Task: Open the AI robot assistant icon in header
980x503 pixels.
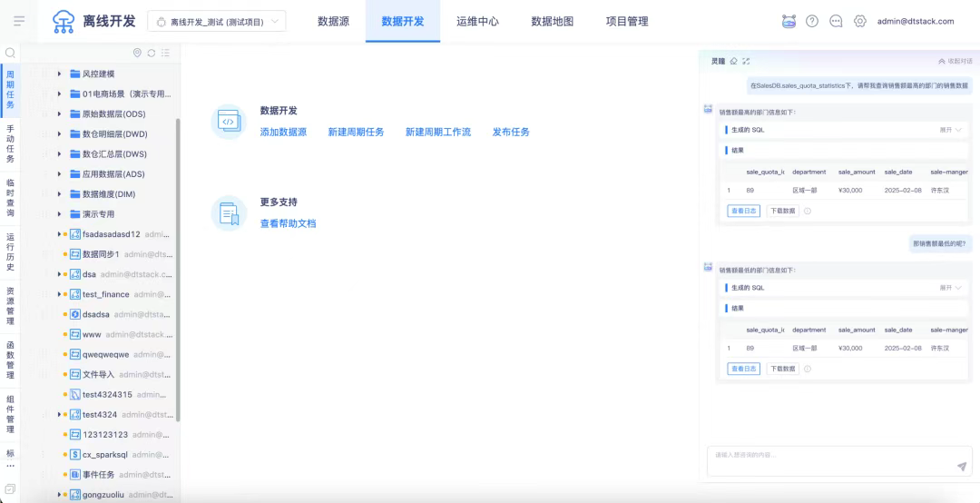Action: pos(789,21)
